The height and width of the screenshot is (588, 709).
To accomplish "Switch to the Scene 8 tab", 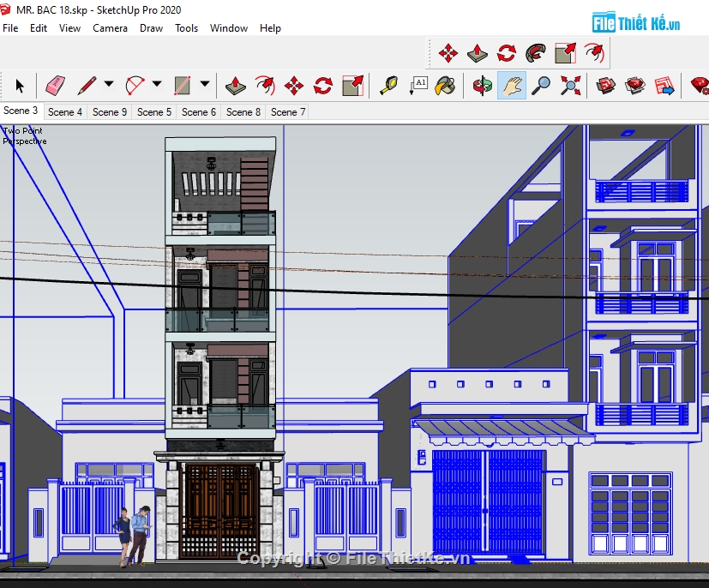I will (243, 111).
